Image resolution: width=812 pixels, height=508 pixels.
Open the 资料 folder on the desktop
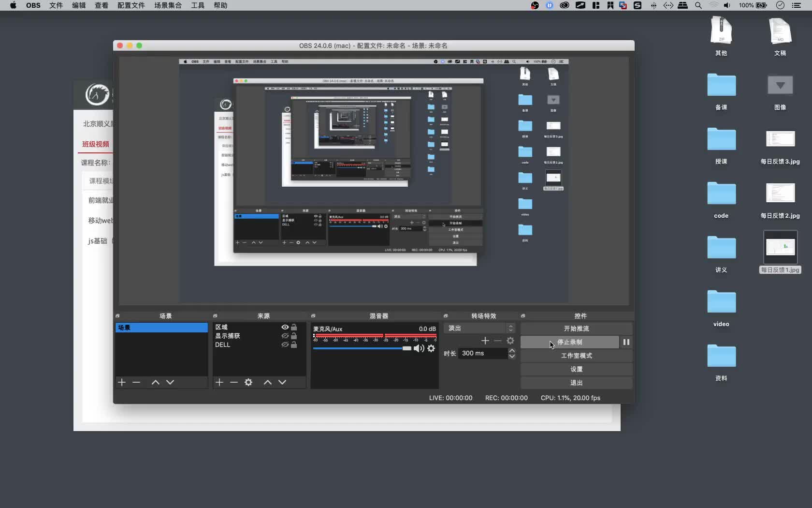pyautogui.click(x=721, y=356)
